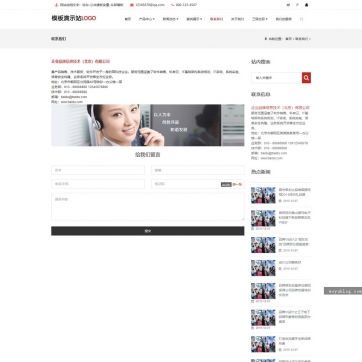Click the email icon beside qq.com address
The height and width of the screenshot is (362, 362).
point(132,5)
